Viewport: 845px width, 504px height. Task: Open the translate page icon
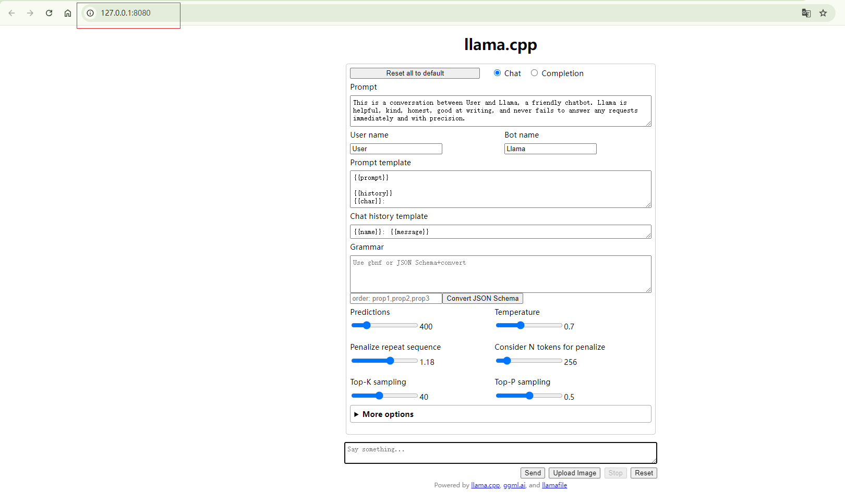(x=806, y=13)
